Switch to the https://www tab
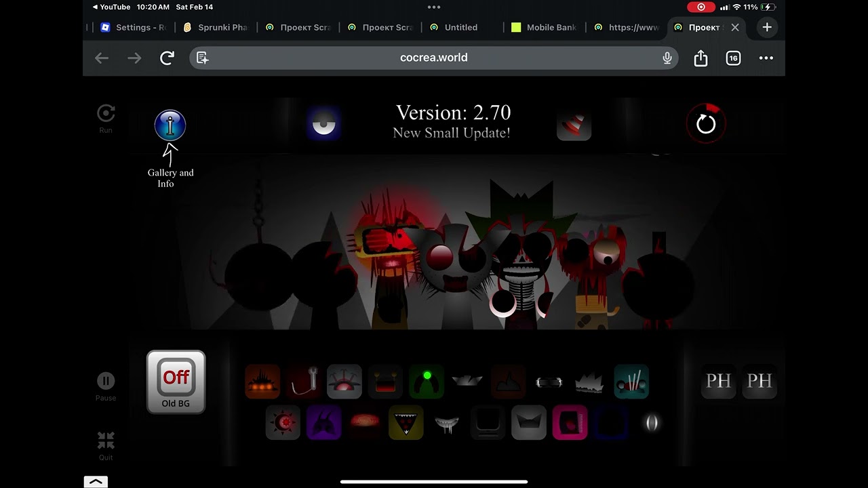868x488 pixels. (626, 27)
